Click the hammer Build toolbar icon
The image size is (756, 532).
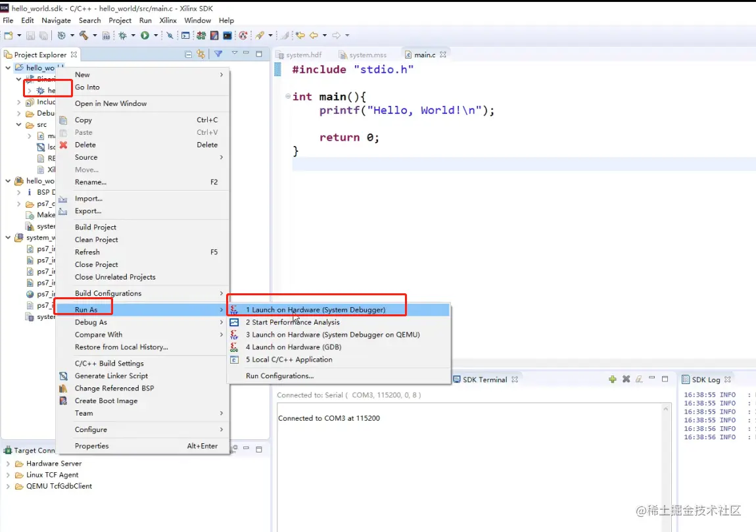[83, 36]
